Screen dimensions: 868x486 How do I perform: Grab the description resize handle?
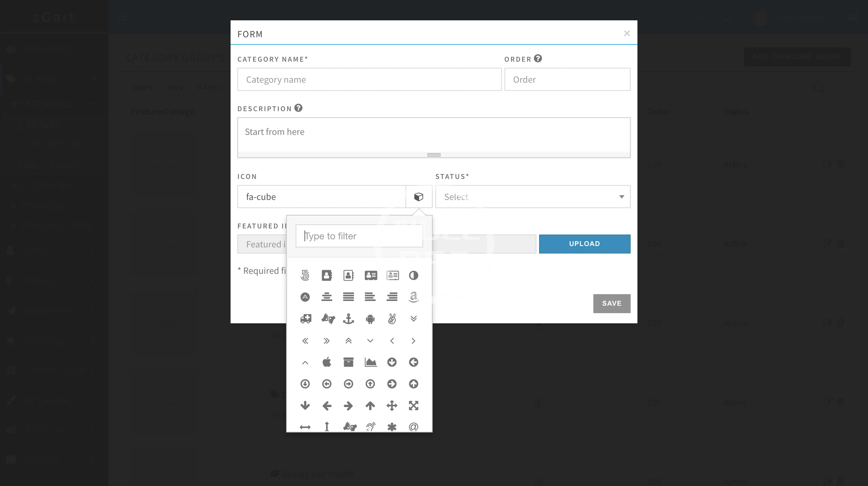click(x=434, y=155)
